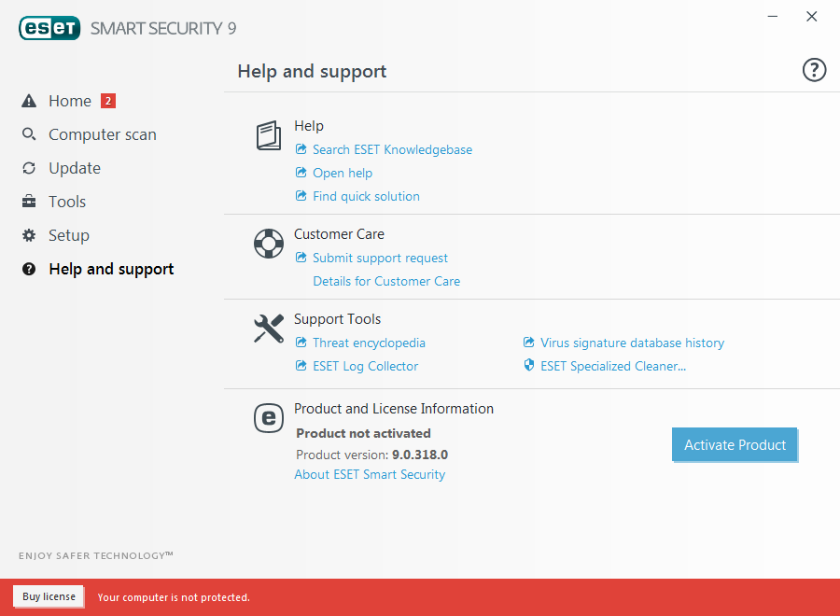840x616 pixels.
Task: Launch ESET Specialized Cleaner
Action: coord(611,366)
